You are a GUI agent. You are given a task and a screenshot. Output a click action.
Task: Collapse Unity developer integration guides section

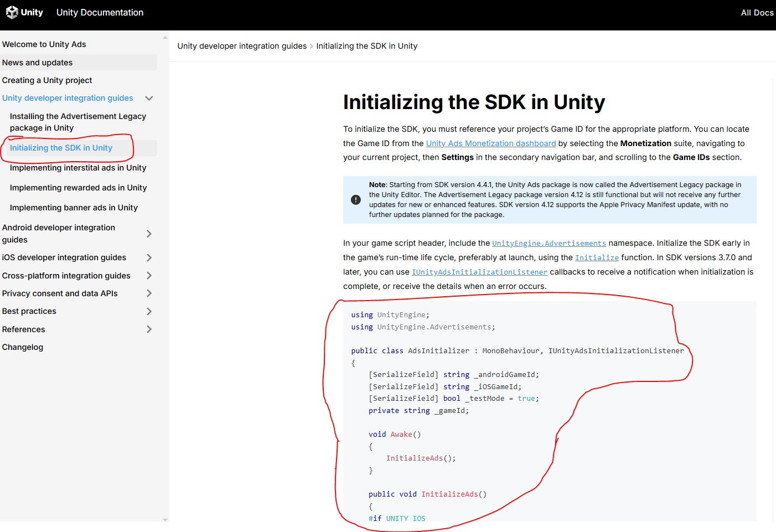(149, 98)
